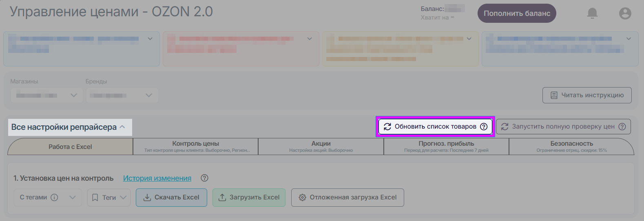Click refresh icon in Запустить полную проверку цен
644x221 pixels.
click(505, 127)
